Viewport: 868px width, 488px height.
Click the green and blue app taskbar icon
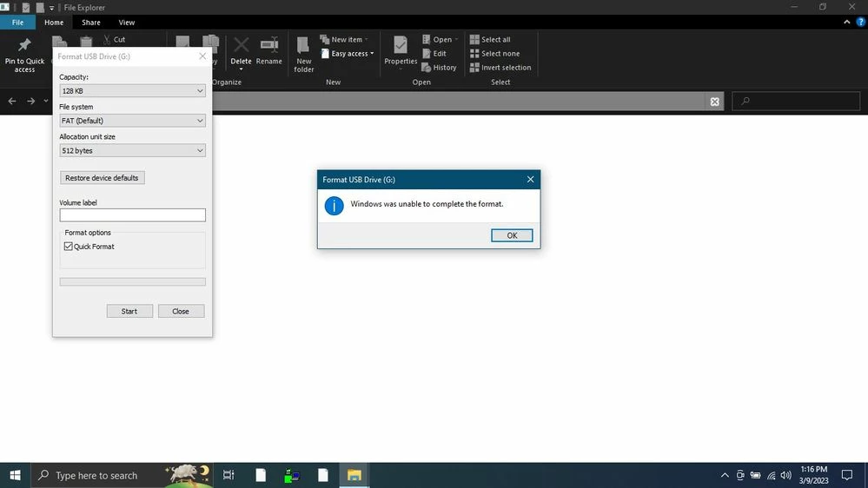click(x=291, y=475)
